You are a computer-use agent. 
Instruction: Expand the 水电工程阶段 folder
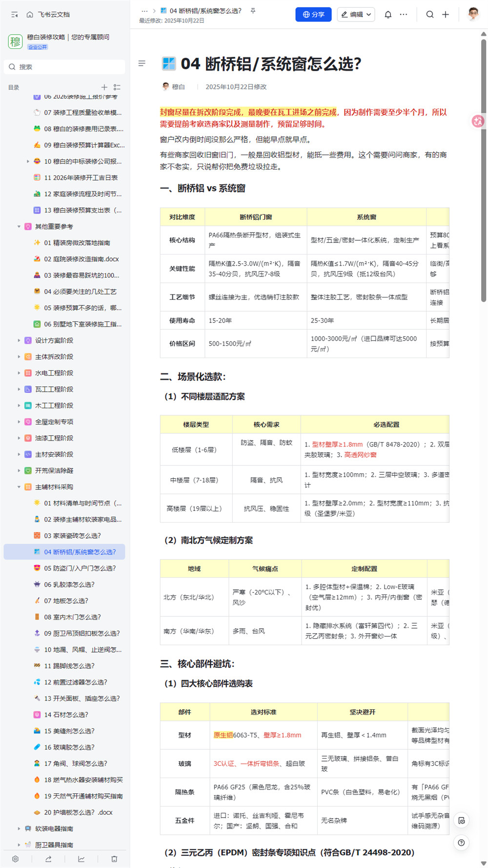[x=19, y=373]
